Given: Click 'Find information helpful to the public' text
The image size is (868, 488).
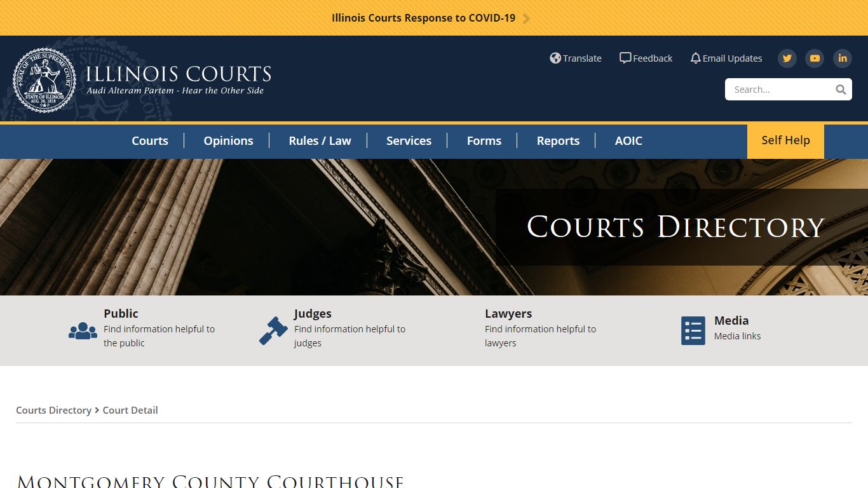Looking at the screenshot, I should tap(159, 336).
